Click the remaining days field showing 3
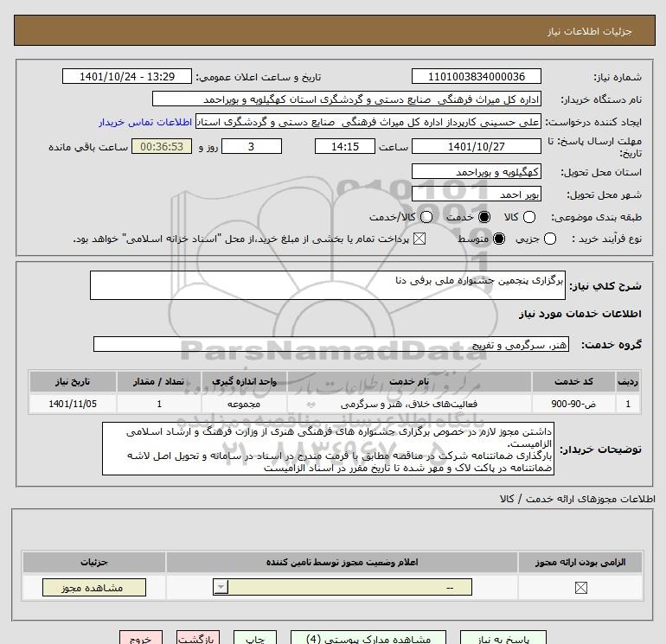The image size is (666, 644). coord(252,146)
